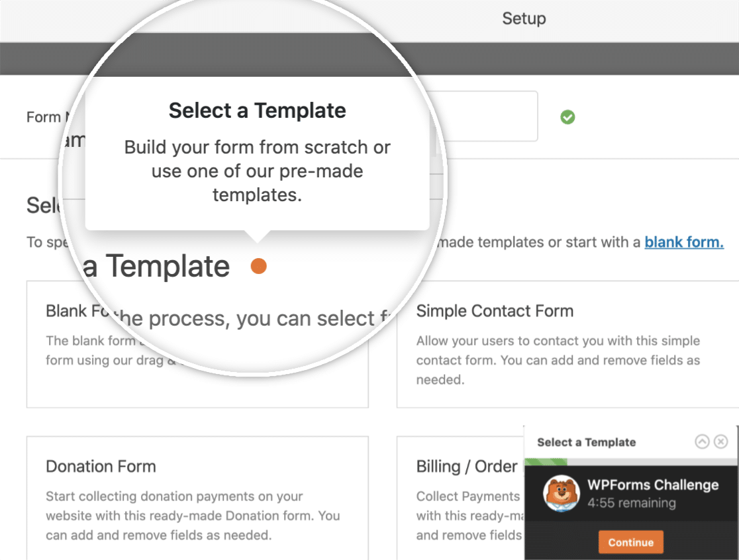The width and height of the screenshot is (739, 560).
Task: Click the orange Continue button
Action: 630,542
